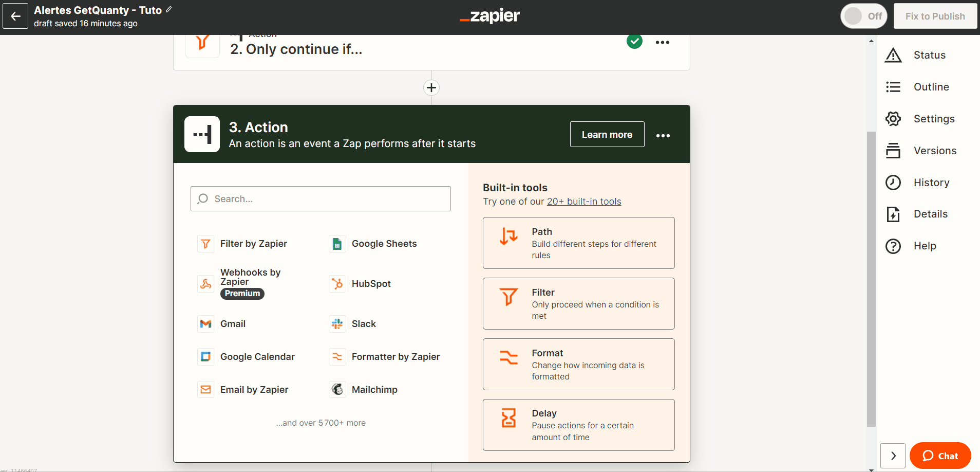The image size is (980, 472).
Task: Select Webhooks by Zapier app
Action: point(240,283)
